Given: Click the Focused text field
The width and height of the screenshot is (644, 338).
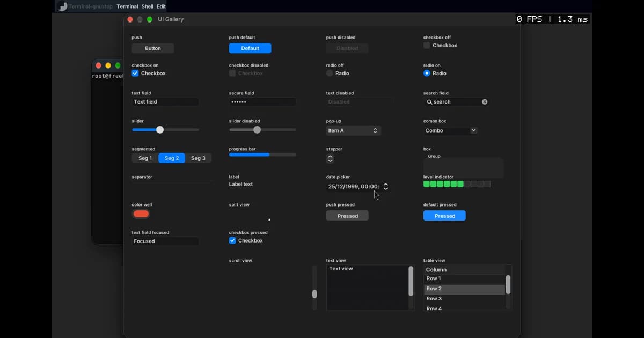Looking at the screenshot, I should pos(165,241).
